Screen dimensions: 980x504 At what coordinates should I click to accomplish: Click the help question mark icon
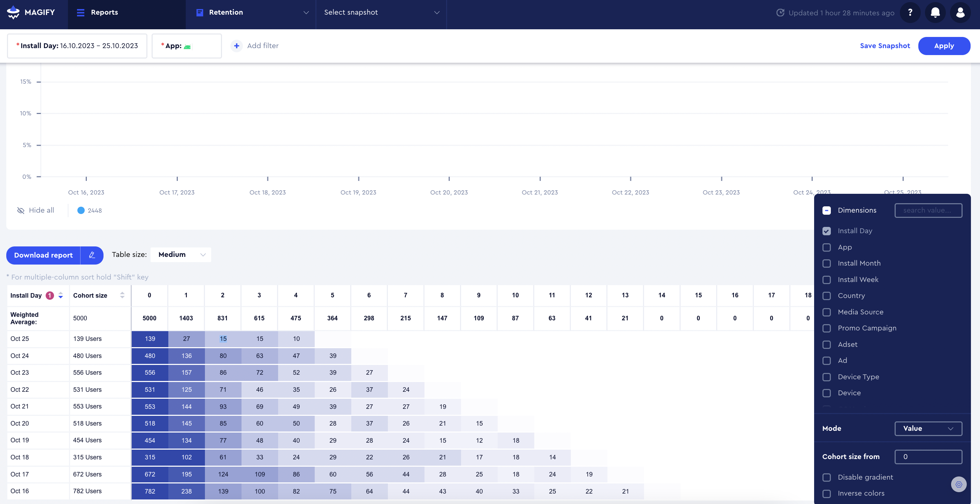[x=910, y=13]
